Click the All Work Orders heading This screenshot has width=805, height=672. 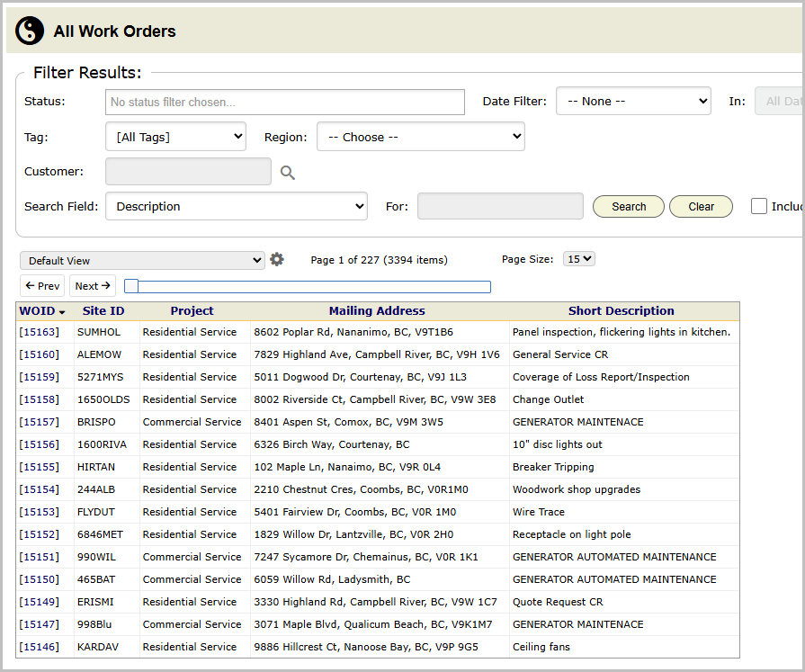[114, 31]
